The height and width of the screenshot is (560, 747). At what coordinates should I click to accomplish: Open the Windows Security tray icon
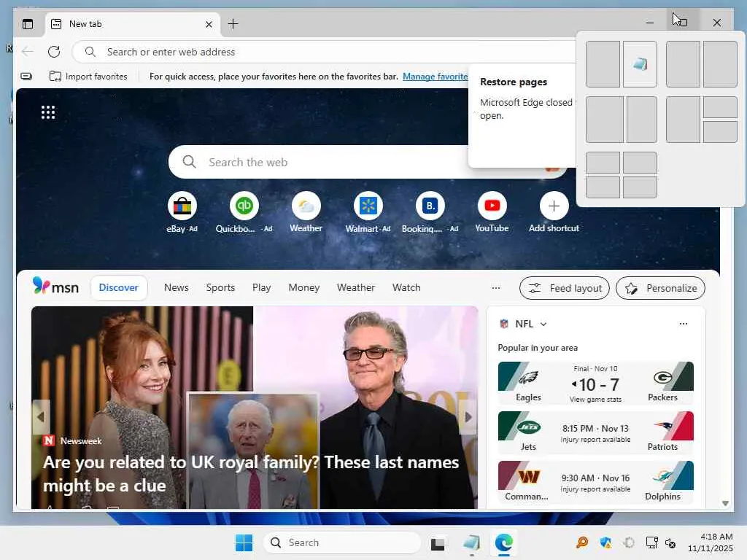pos(606,542)
